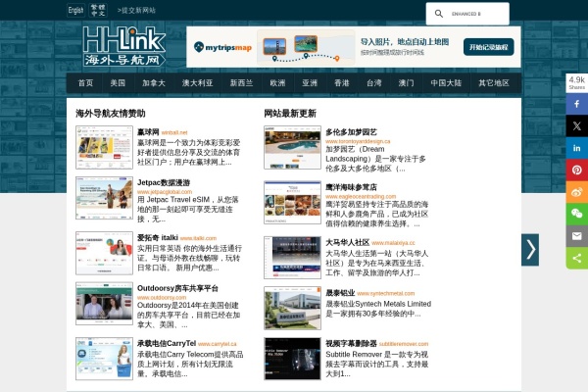This screenshot has height=392, width=588.
Task: Open the subtitleremover.com URL
Action: click(x=404, y=344)
